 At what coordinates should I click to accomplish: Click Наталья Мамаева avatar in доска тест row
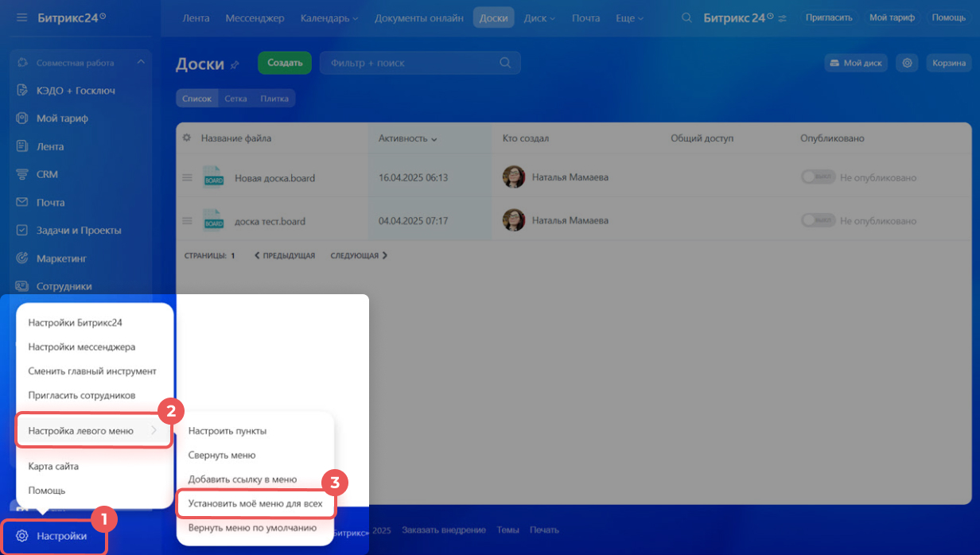(514, 219)
